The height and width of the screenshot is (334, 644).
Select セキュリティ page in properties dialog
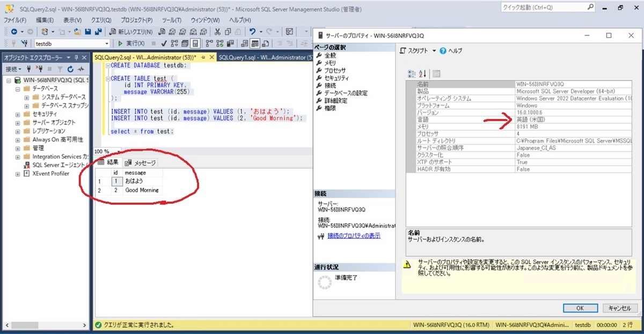coord(336,78)
